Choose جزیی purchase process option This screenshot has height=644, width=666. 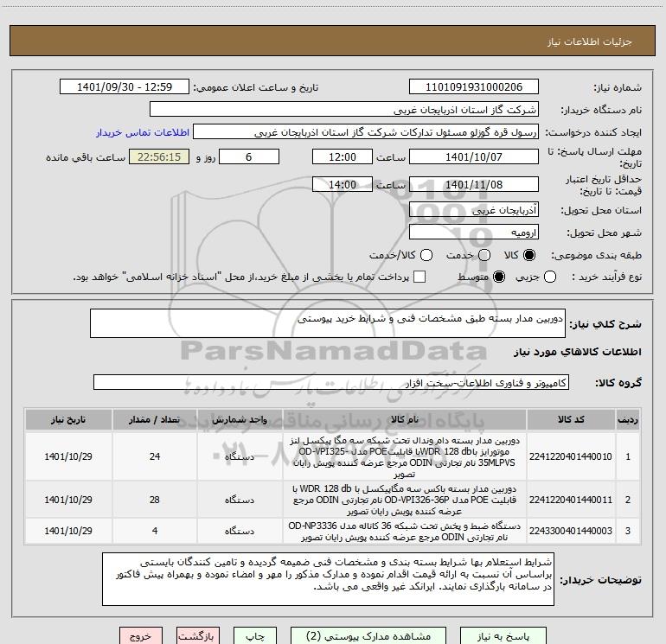[550, 277]
